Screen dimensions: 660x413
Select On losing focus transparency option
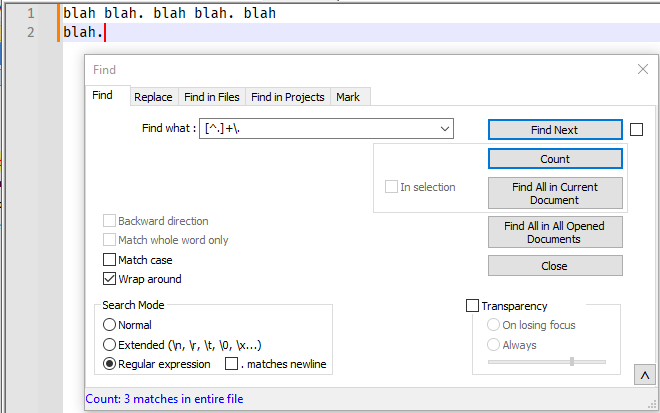click(x=493, y=325)
